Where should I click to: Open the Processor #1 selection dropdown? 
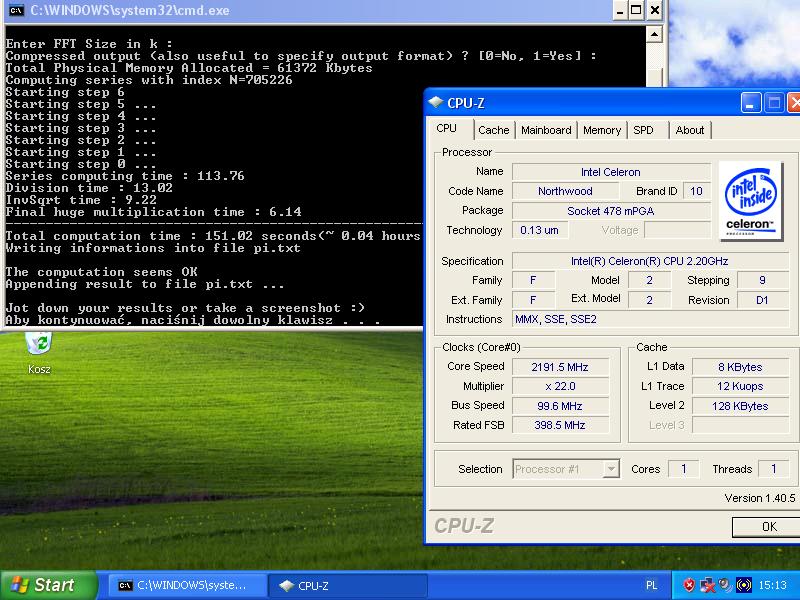[566, 469]
